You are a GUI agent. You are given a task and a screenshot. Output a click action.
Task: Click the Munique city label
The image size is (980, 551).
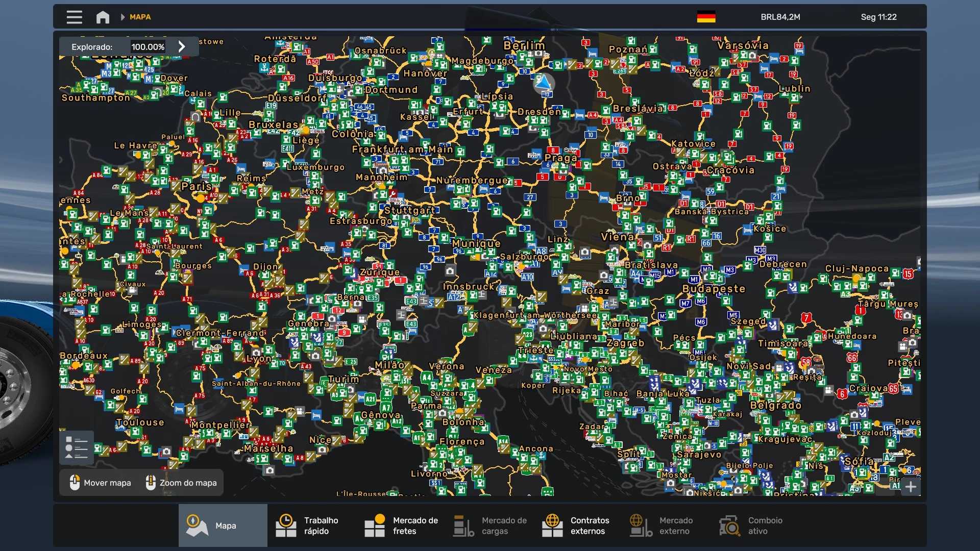point(476,244)
